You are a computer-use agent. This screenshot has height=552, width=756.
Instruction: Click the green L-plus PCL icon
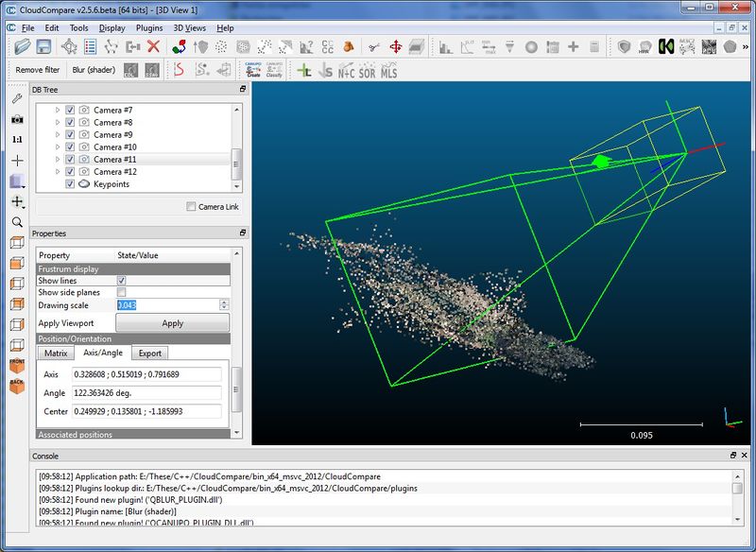coord(304,71)
